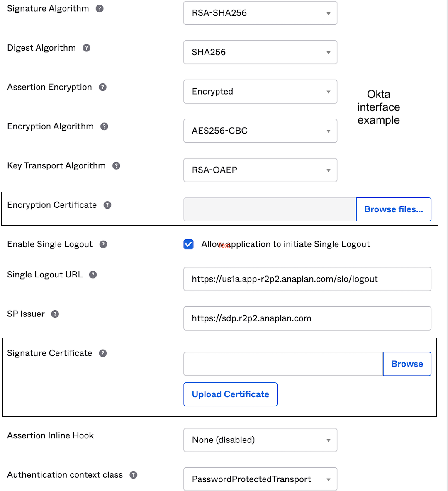This screenshot has width=448, height=491.
Task: Click Browse for Signature Certificate
Action: [x=407, y=364]
